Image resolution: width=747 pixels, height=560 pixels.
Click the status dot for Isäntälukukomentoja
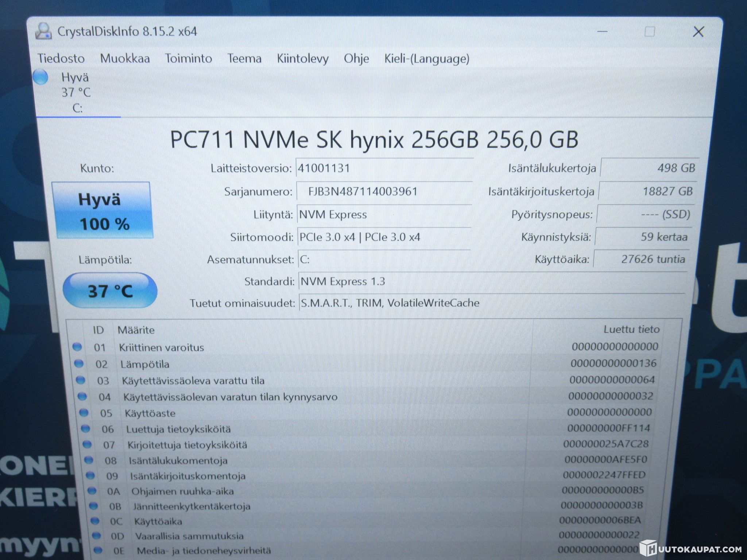pos(89,460)
